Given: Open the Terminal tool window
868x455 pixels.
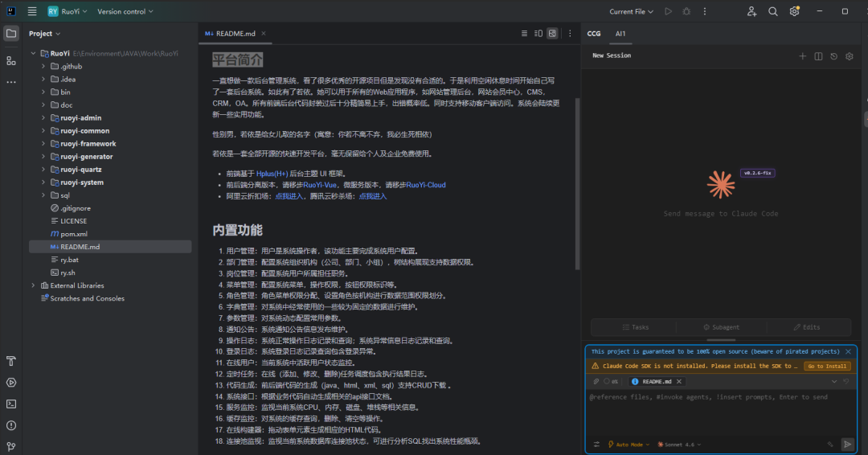Looking at the screenshot, I should pos(11,404).
